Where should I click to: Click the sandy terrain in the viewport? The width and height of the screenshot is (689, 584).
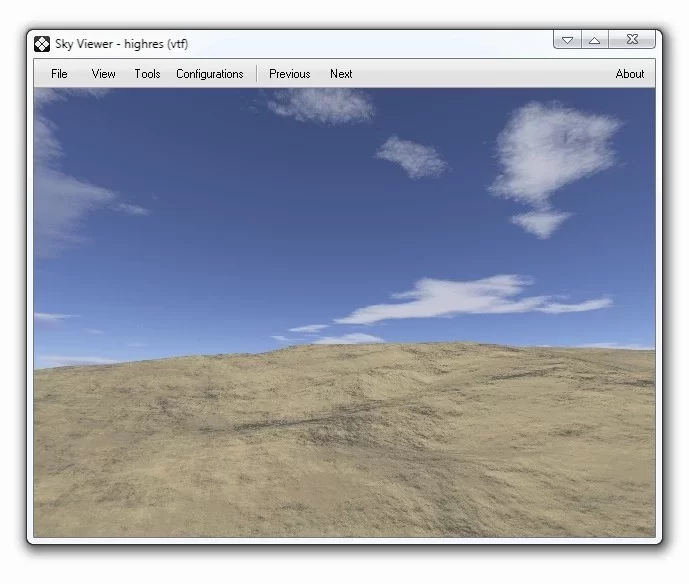[340, 450]
